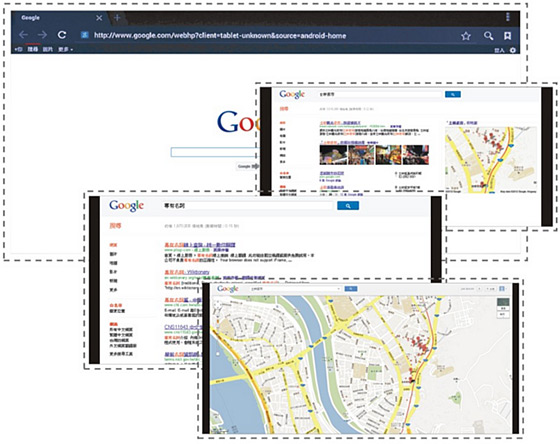Screen dimensions: 560x444
Task: Expand the 更多 dropdown in Google top bar
Action: click(65, 49)
